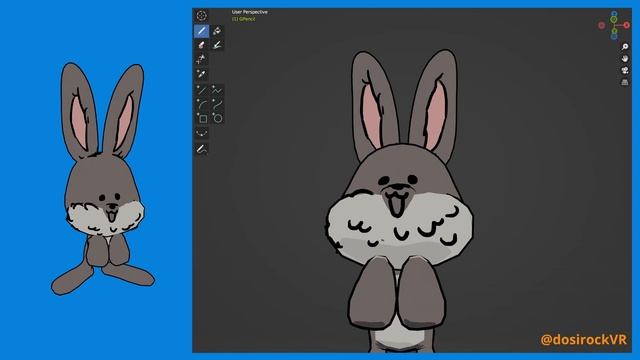Select the Box shape tool
Viewport: 640px width, 360px height.
[201, 118]
